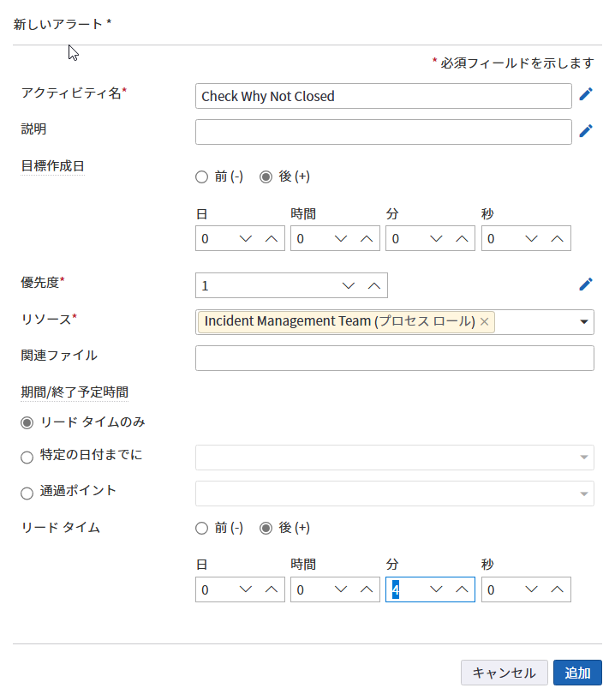The height and width of the screenshot is (700, 615).
Task: Choose 特定の日付までに radio option
Action: pos(27,458)
